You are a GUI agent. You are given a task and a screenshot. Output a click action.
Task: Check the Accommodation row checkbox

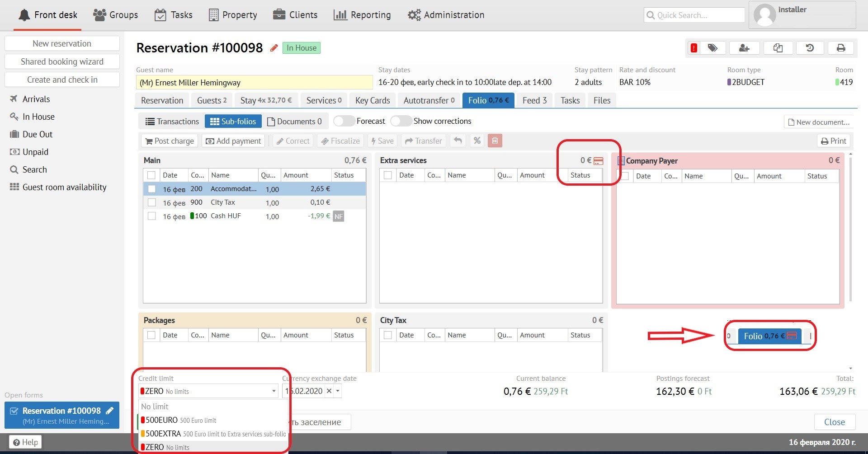[x=152, y=189]
